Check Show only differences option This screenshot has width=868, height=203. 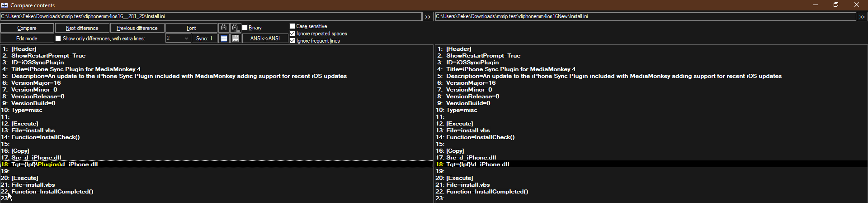(58, 39)
